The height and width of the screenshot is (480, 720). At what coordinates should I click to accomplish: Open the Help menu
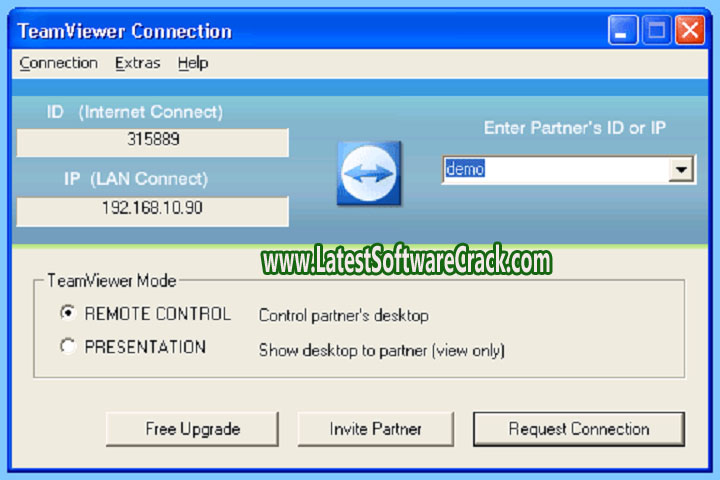(x=193, y=63)
